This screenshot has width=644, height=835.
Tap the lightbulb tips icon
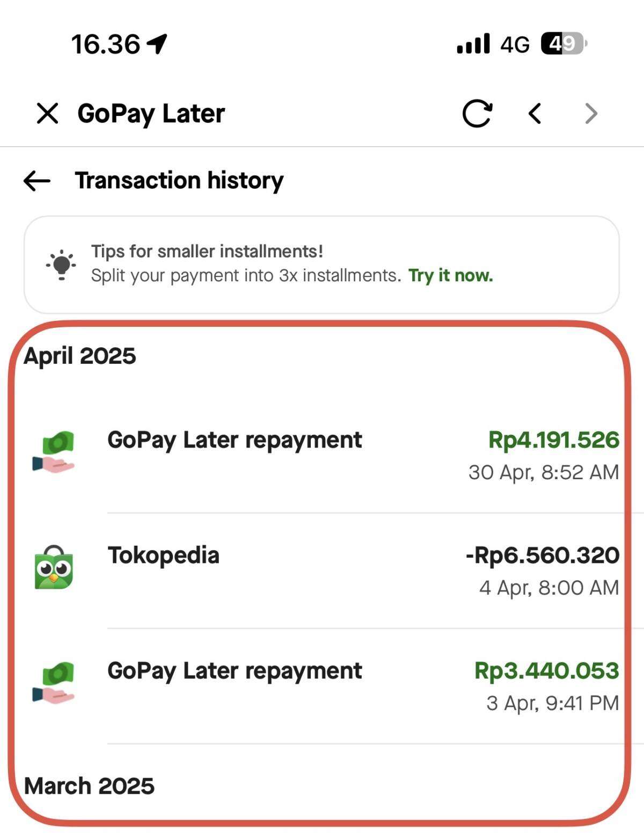tap(61, 265)
